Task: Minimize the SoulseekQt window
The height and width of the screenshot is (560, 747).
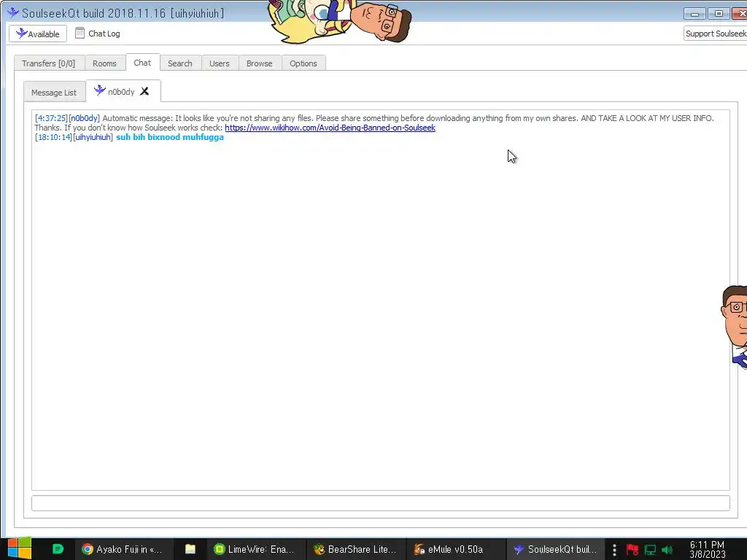Action: tap(695, 14)
